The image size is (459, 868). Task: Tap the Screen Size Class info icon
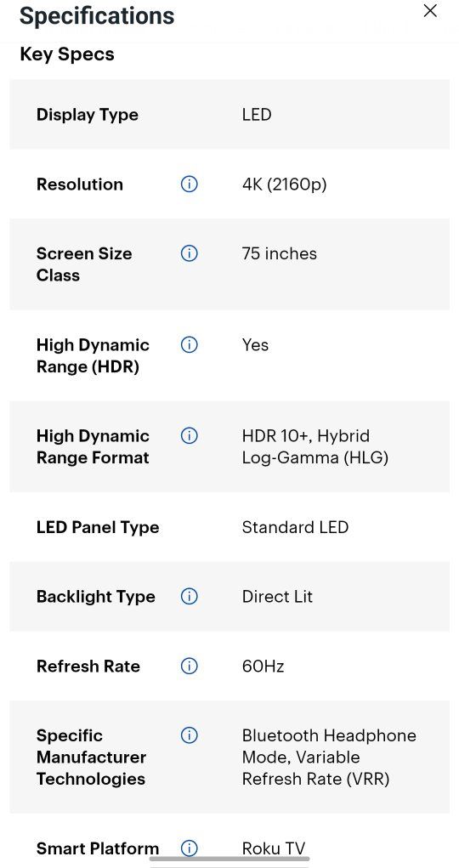coord(190,253)
